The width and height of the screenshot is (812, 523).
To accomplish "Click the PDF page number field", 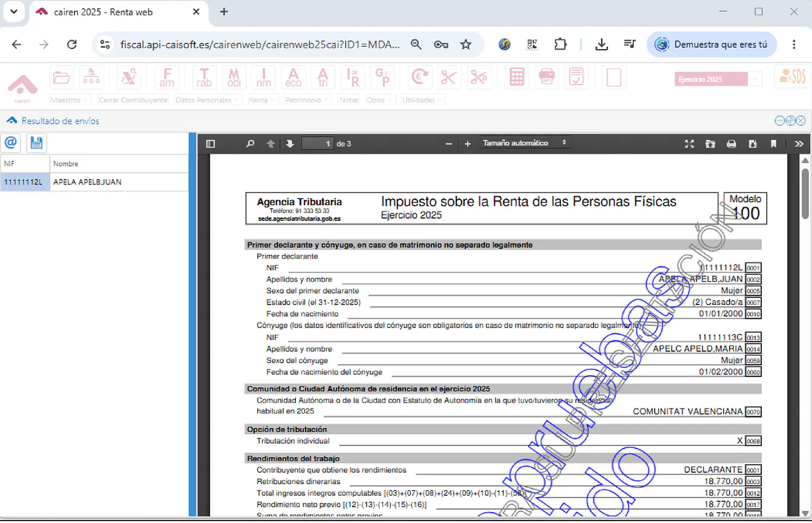I will [x=318, y=143].
